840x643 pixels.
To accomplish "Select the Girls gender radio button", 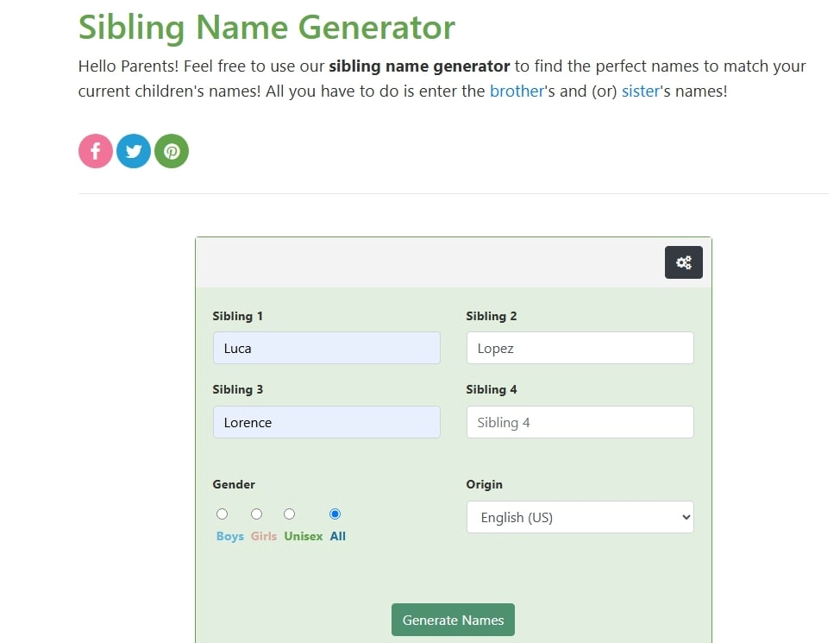I will [256, 514].
